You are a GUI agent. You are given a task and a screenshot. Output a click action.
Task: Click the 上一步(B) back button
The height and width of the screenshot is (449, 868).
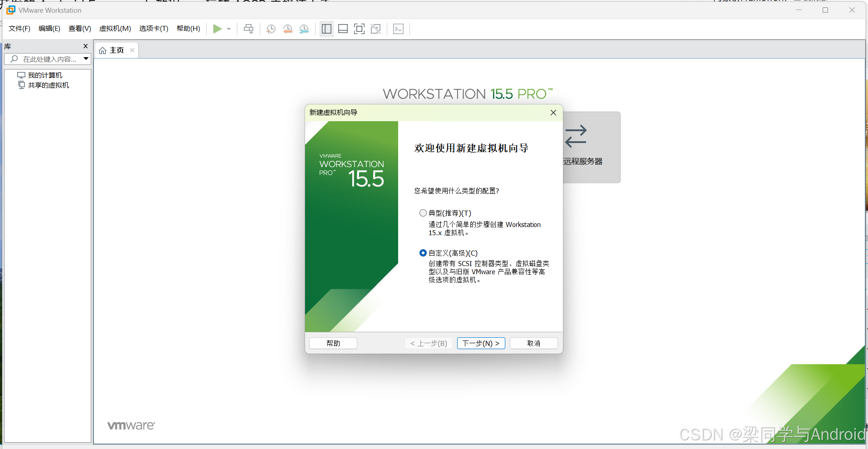pyautogui.click(x=429, y=343)
